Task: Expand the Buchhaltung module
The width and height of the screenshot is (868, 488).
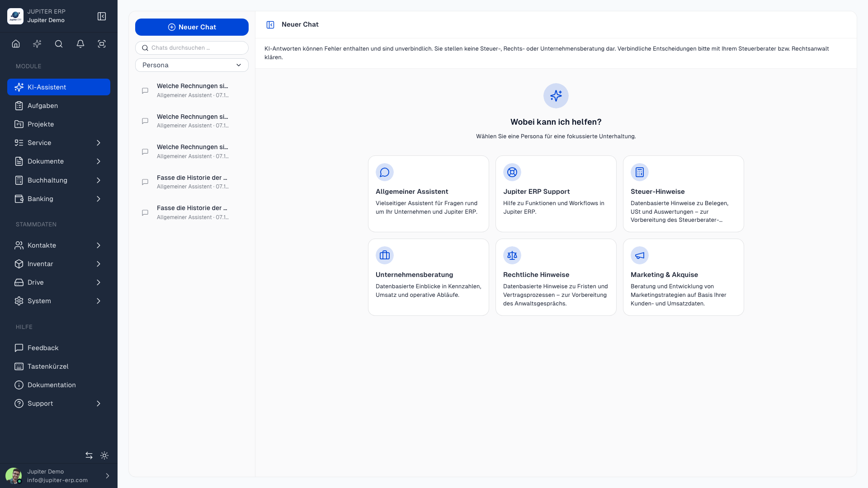Action: tap(59, 180)
